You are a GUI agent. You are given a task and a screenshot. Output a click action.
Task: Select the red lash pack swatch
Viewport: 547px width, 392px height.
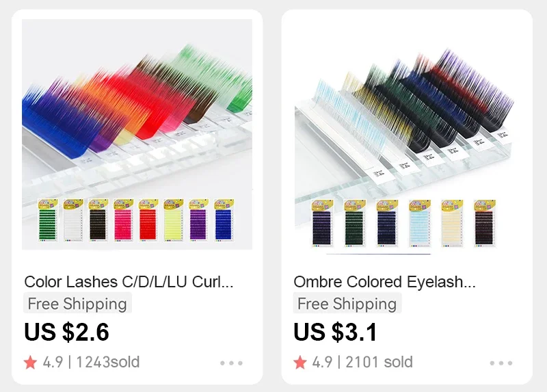point(148,220)
